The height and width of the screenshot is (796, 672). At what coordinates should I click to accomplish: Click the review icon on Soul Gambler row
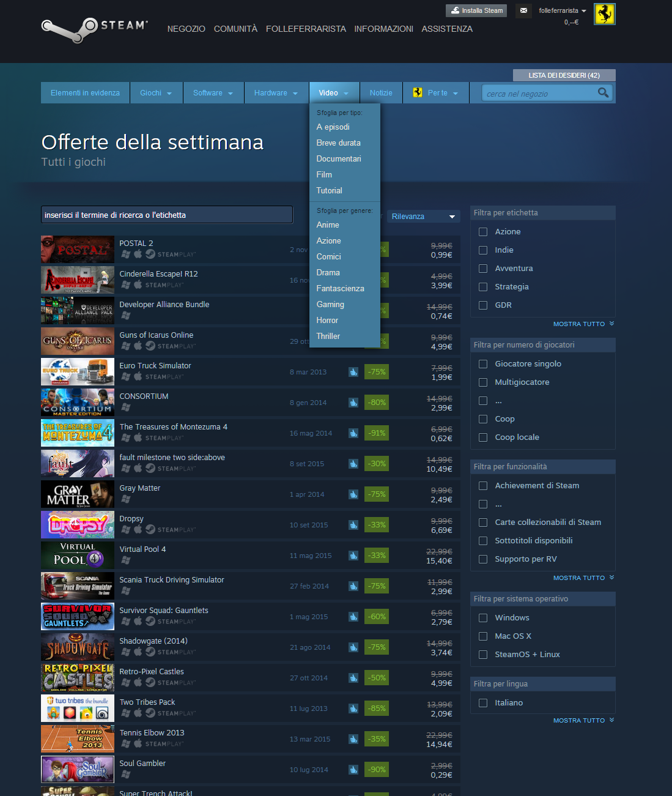click(x=353, y=770)
